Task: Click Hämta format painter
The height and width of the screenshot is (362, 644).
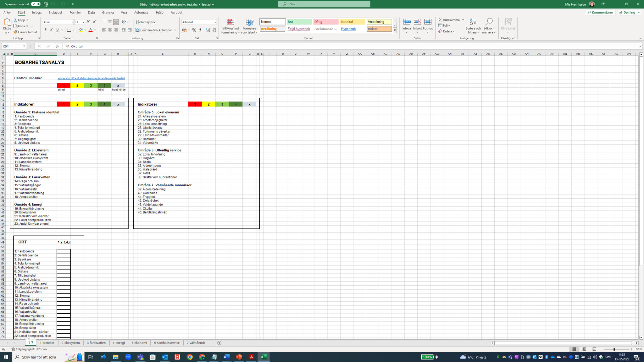Action: (x=25, y=32)
